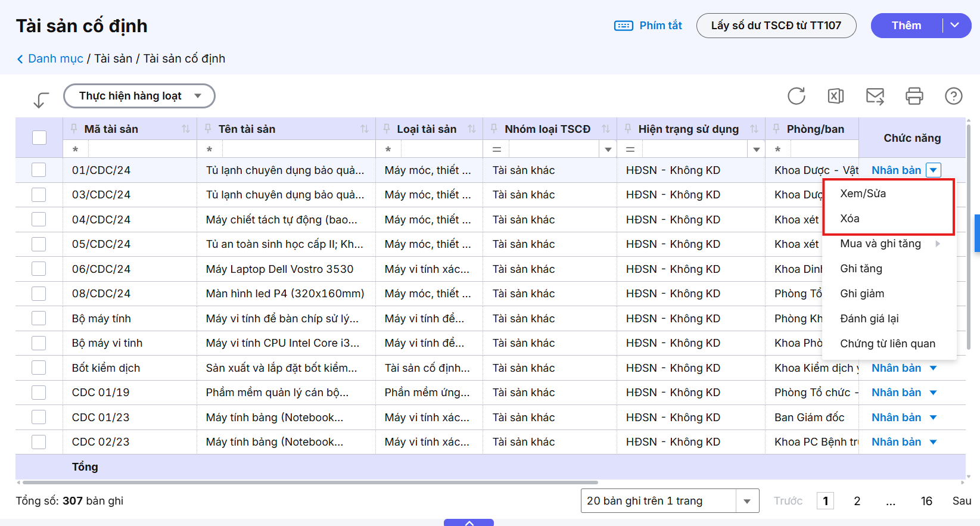Screen dimensions: 980x526
Task: Select the checkbox for asset CDC 01/19
Action: click(39, 393)
